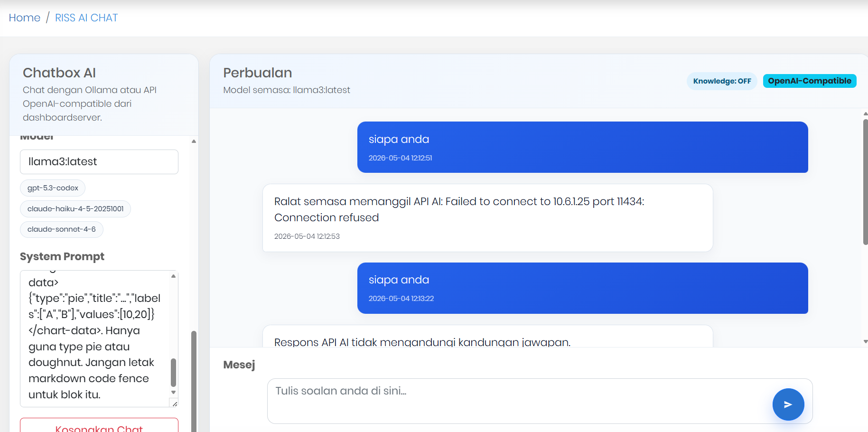Click the 'Model semasa: llama3:latest' text
Image resolution: width=868 pixels, height=432 pixels.
287,90
